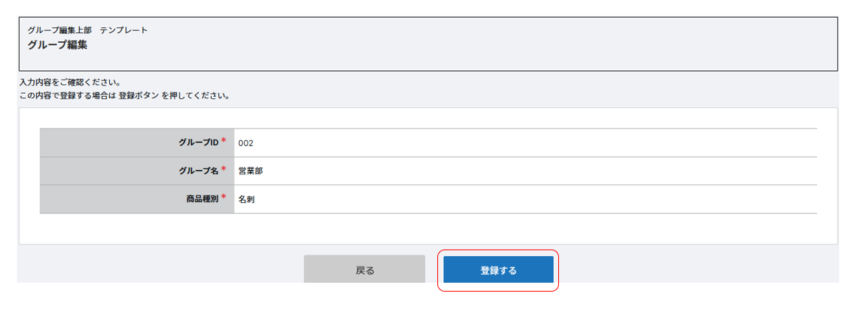Click the group name value 営業部

click(251, 171)
